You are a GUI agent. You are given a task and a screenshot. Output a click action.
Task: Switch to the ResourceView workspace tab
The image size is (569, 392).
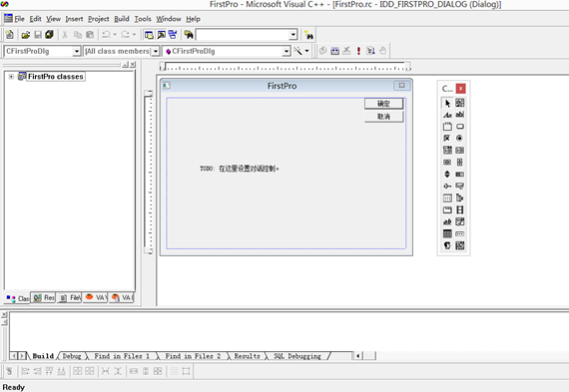pos(44,297)
